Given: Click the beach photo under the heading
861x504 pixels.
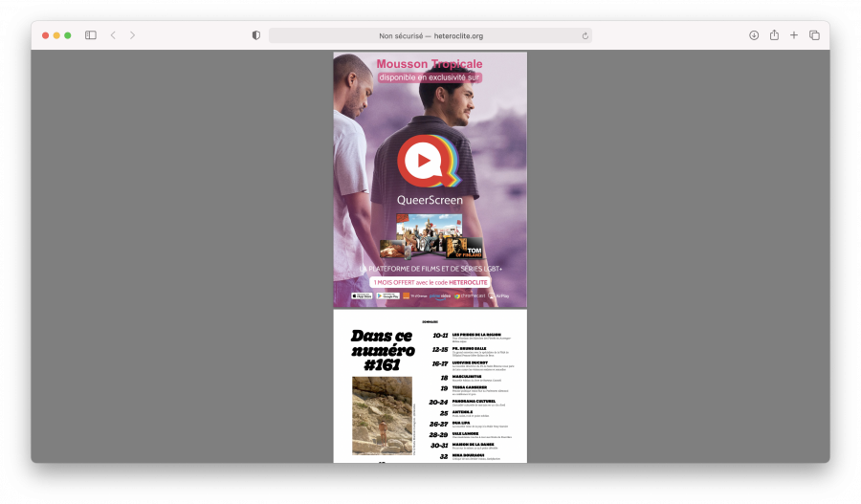Looking at the screenshot, I should [382, 415].
